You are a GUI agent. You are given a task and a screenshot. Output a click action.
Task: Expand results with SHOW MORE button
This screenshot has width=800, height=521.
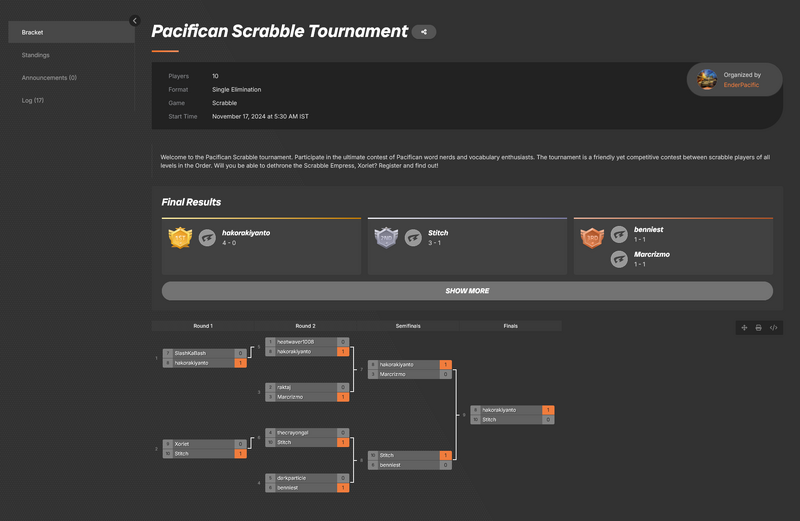coord(467,291)
